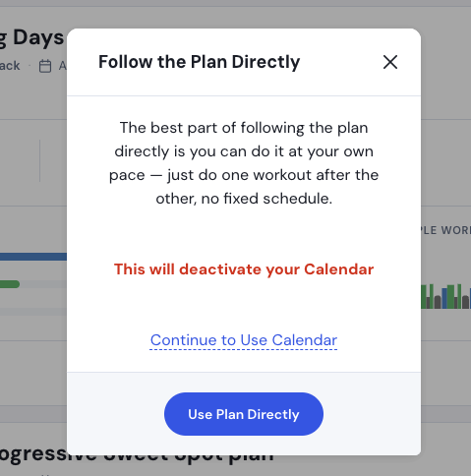471x476 pixels.
Task: Click the paragraph about following the plan directly
Action: click(244, 163)
